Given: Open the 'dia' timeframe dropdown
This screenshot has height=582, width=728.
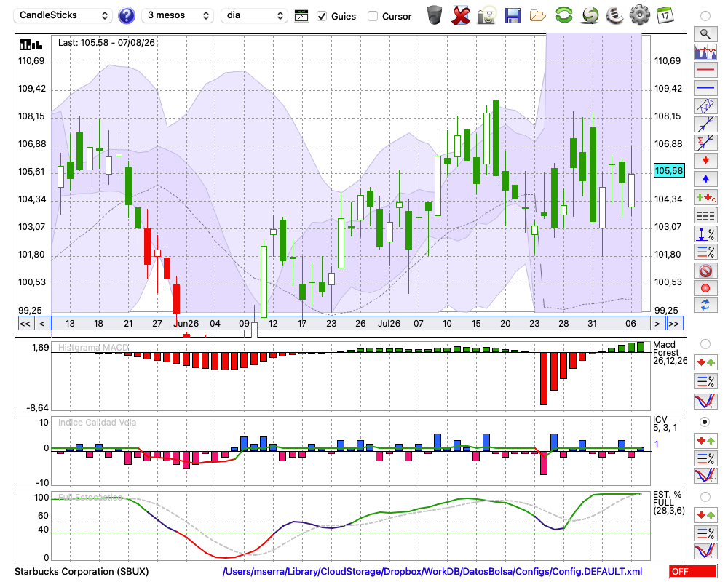Looking at the screenshot, I should click(254, 15).
